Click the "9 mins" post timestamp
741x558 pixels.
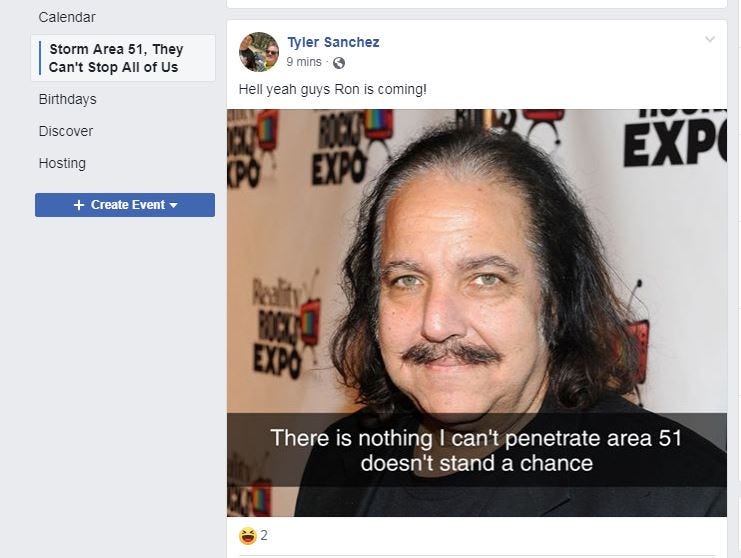point(303,62)
